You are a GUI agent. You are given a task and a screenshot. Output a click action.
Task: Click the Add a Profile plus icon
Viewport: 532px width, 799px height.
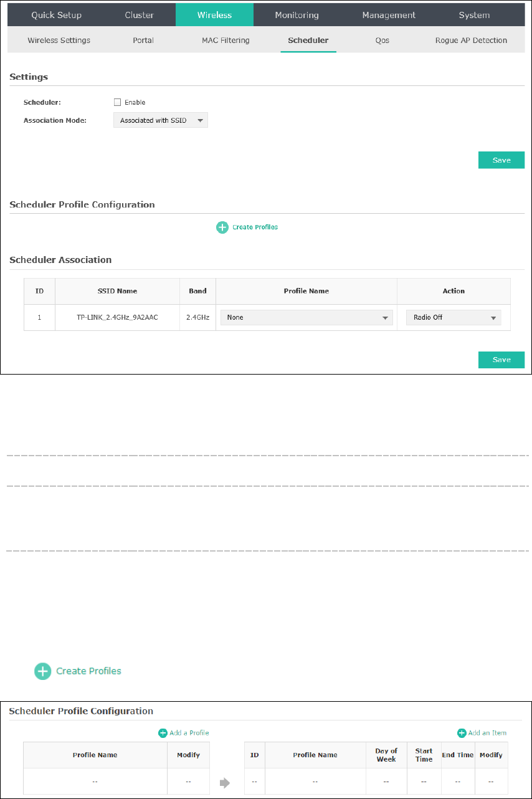163,733
